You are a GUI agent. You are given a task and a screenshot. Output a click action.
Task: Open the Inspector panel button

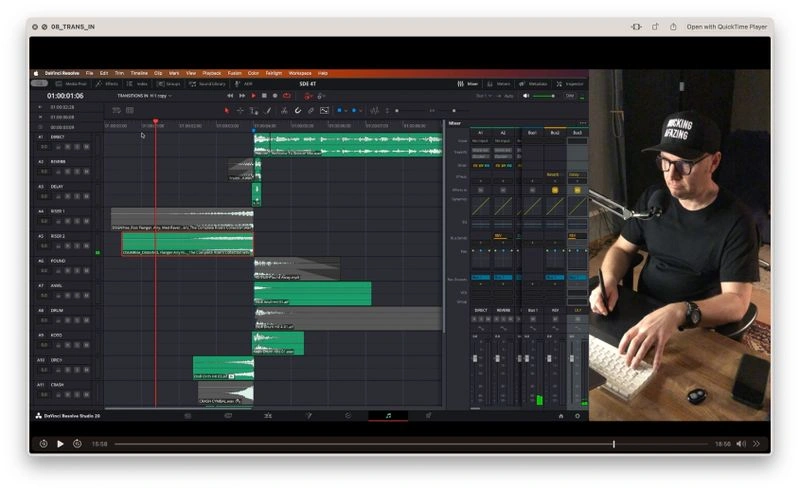click(570, 84)
